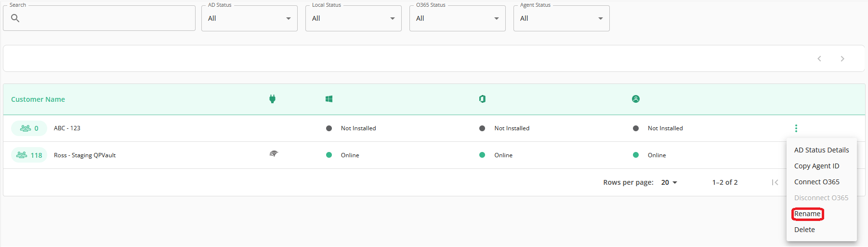Open AD Status Details menu item
868x247 pixels.
click(x=821, y=150)
